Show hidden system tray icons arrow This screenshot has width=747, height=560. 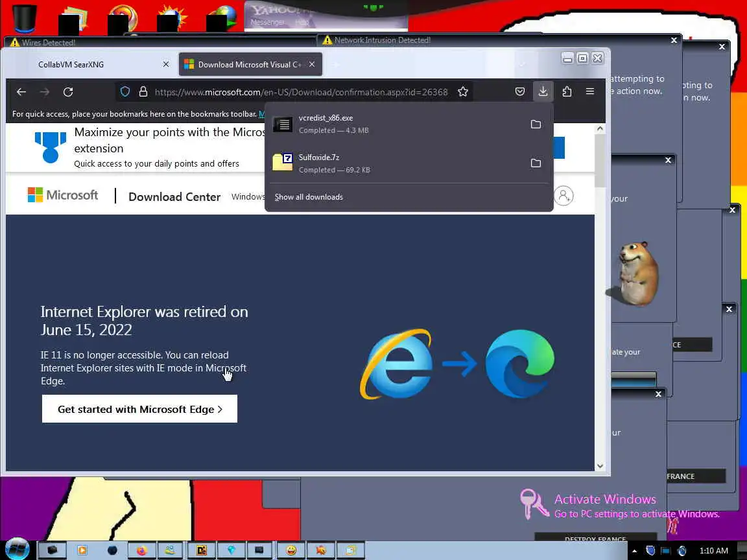[x=635, y=551]
